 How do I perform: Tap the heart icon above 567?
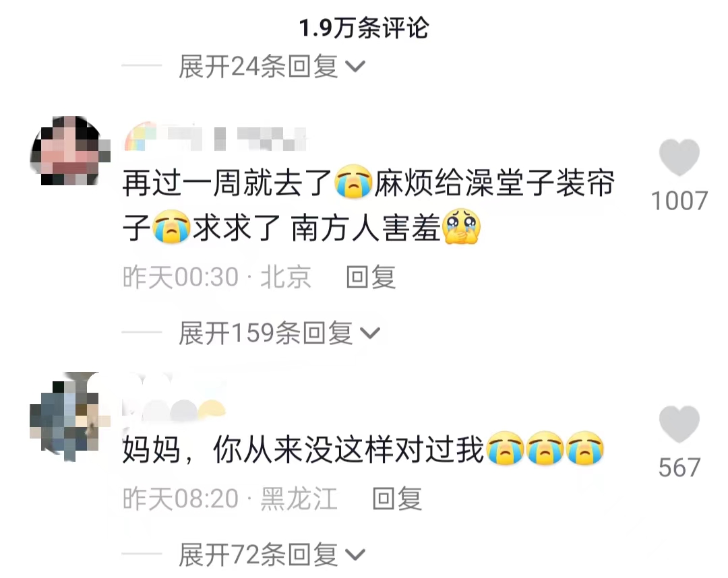tap(679, 424)
